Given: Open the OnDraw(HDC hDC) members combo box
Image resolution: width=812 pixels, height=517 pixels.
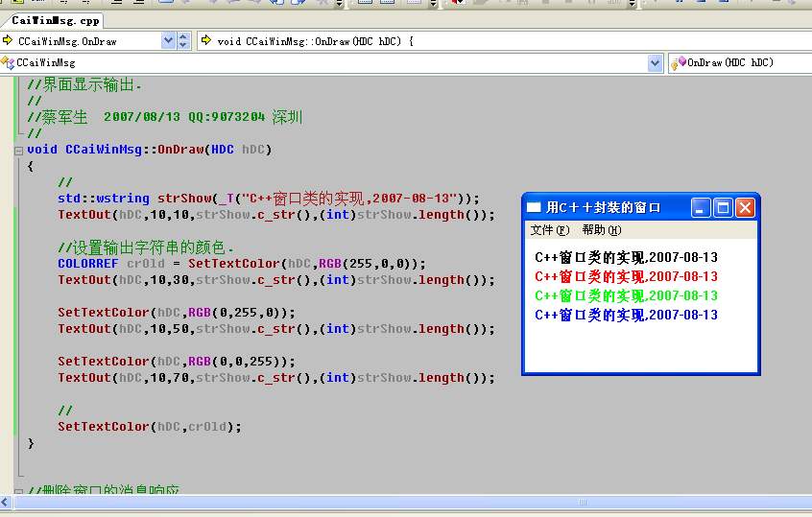Looking at the screenshot, I should pyautogui.click(x=741, y=63).
